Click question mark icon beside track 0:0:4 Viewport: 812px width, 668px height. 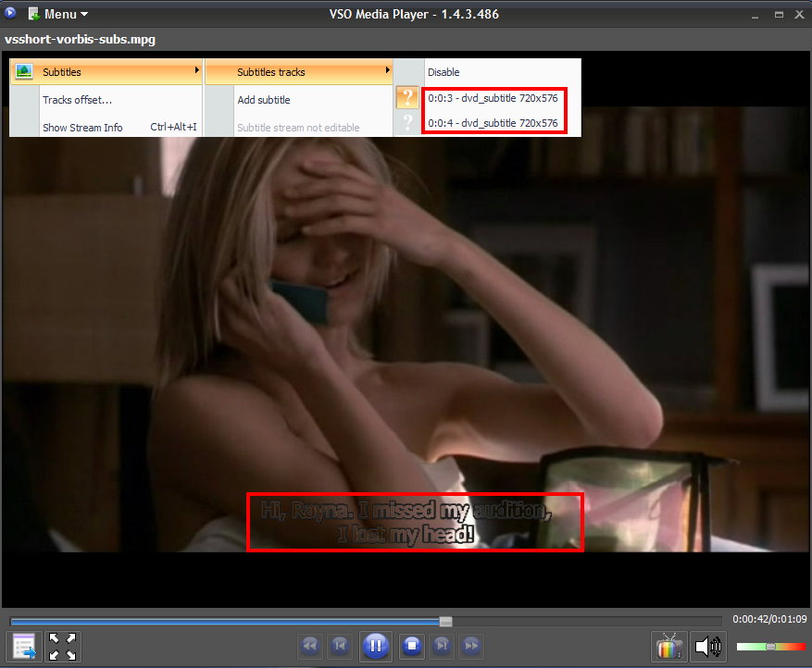pos(407,123)
